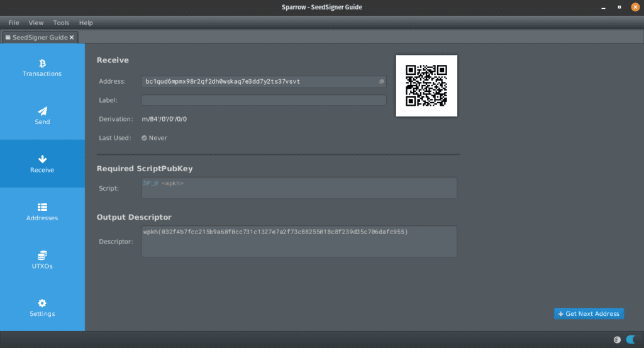
Task: Click inside the Descriptor text area
Action: pos(299,241)
